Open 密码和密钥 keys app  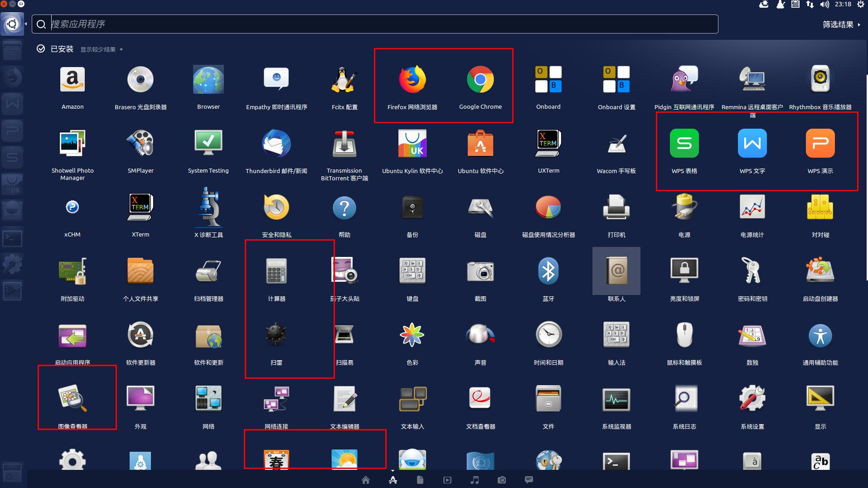tap(752, 271)
